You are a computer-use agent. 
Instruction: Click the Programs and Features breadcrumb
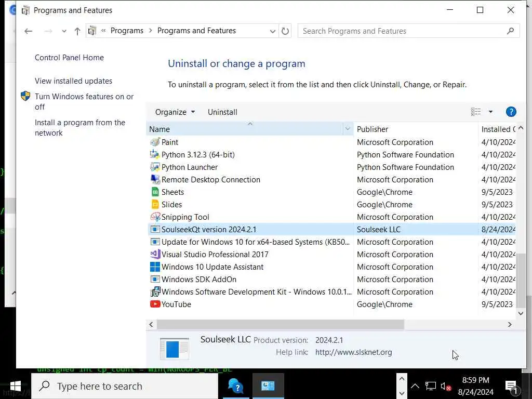(196, 31)
